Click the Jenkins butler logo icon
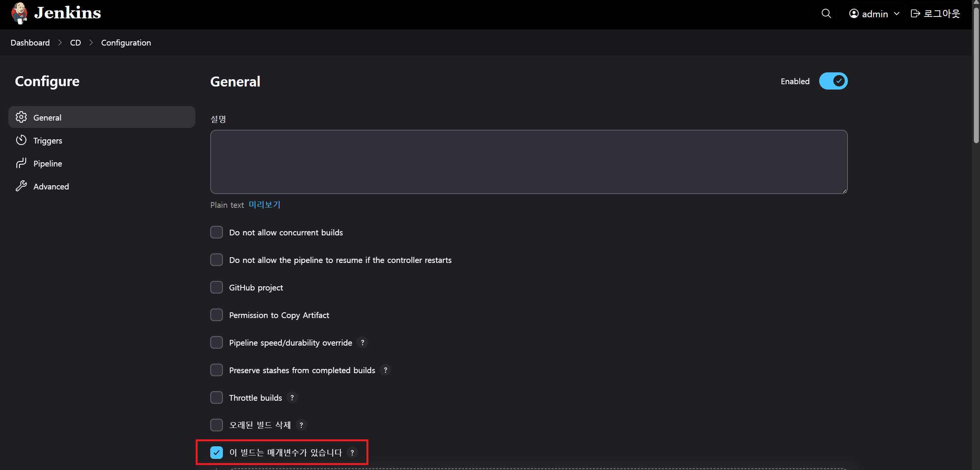This screenshot has width=980, height=470. (x=19, y=13)
